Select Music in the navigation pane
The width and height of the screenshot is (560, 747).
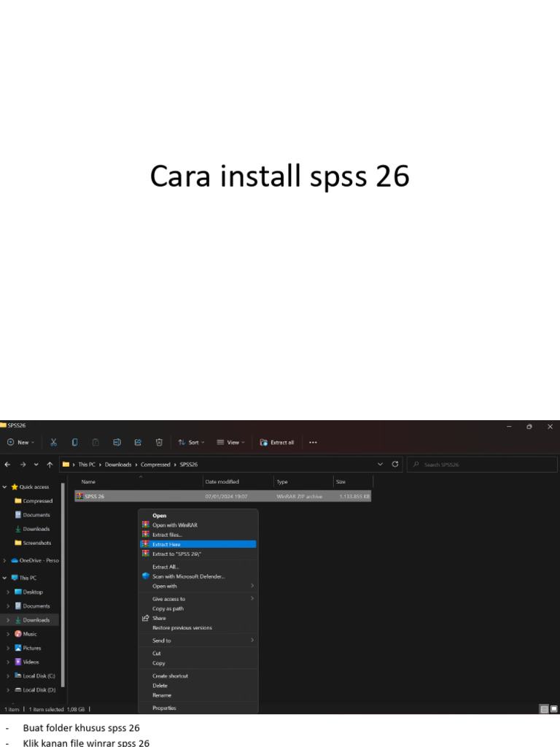click(26, 634)
